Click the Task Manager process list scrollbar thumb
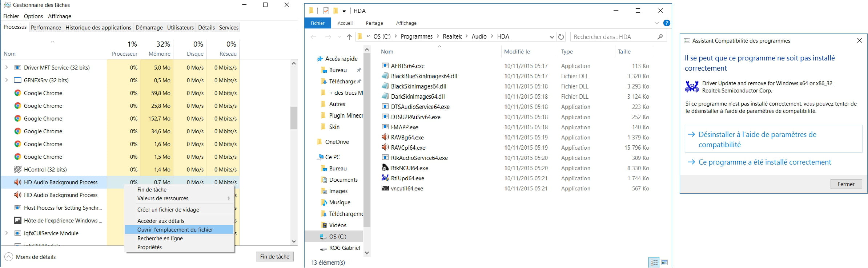 coord(294,118)
